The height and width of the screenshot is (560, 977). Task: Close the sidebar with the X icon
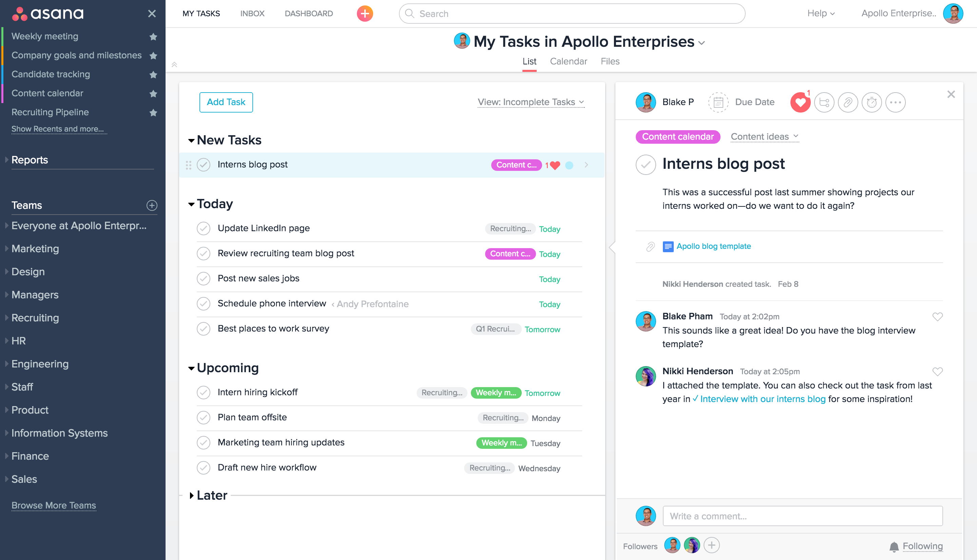152,14
